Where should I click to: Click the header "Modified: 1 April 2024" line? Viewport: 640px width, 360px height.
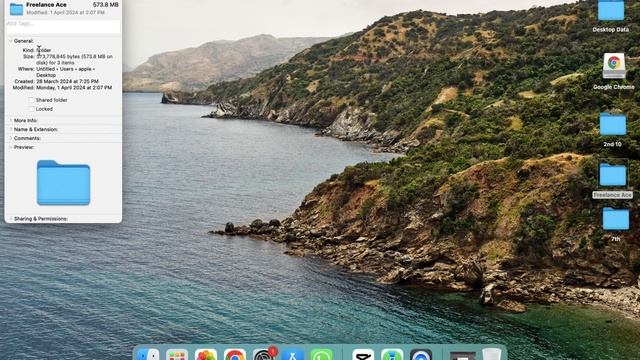pos(66,13)
